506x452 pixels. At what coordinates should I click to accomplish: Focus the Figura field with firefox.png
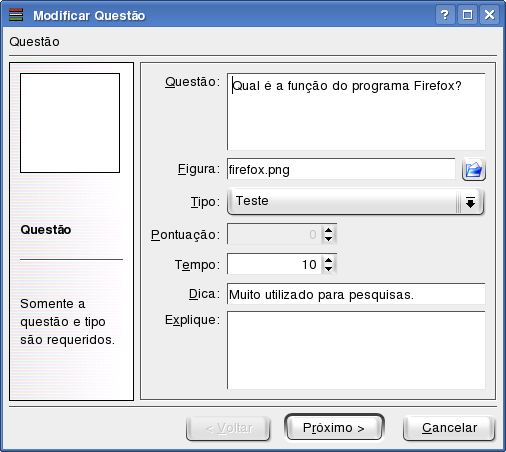(341, 169)
